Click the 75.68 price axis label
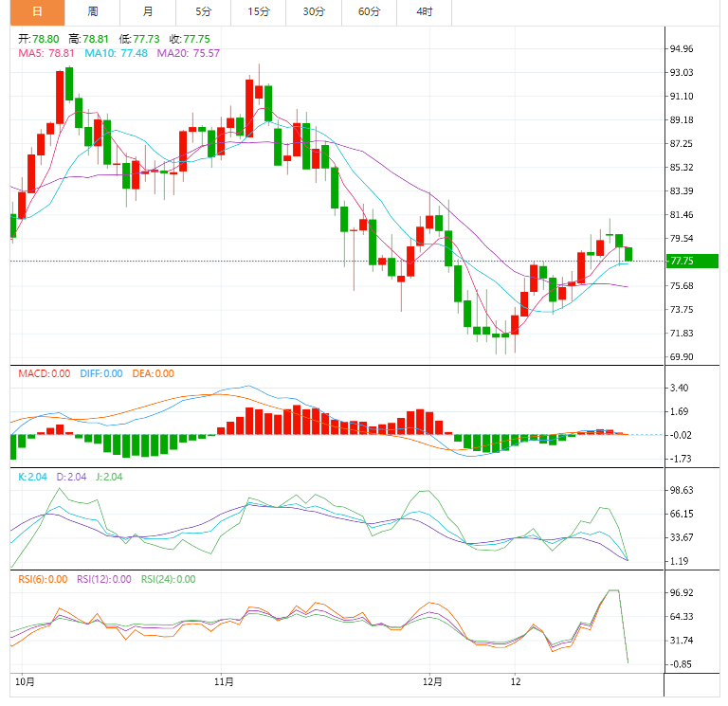Image resolution: width=728 pixels, height=706 pixels. pos(682,285)
